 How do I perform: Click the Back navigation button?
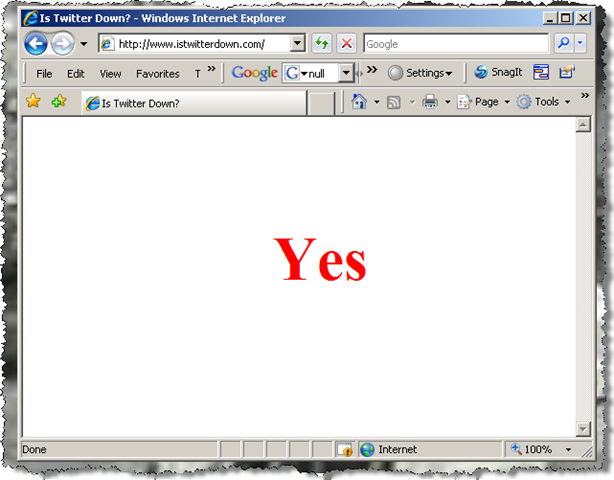[x=36, y=44]
